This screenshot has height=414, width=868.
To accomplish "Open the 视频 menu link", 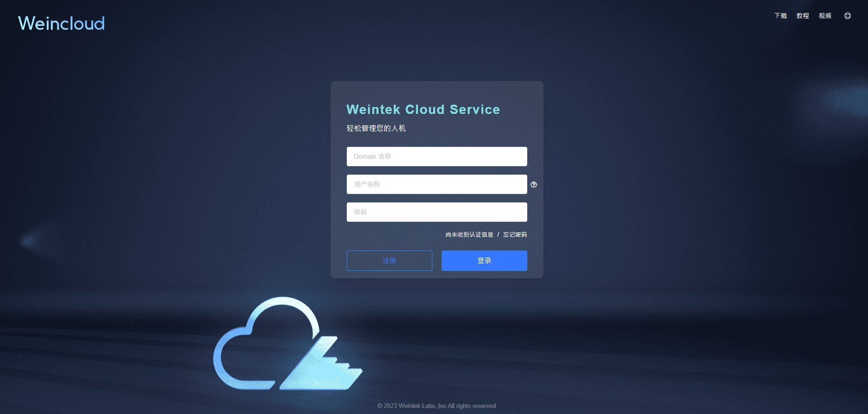I will pos(825,16).
